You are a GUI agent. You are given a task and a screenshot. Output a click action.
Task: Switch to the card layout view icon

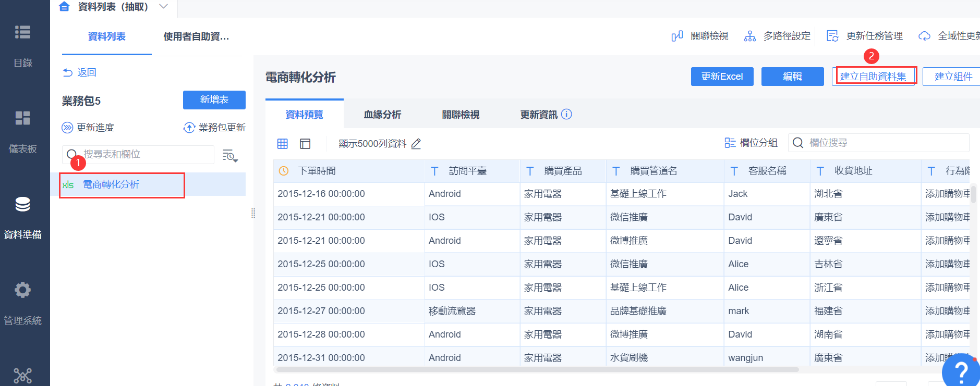305,144
